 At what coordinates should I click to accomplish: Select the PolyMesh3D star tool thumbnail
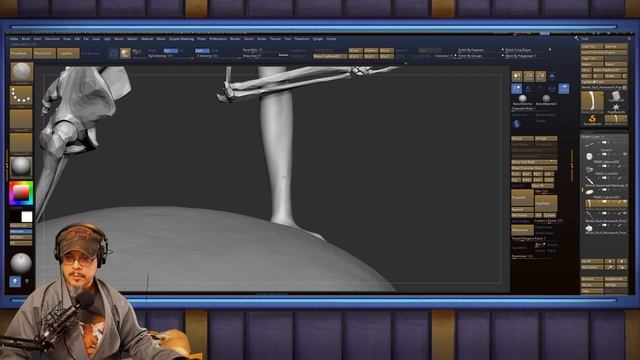[x=616, y=108]
